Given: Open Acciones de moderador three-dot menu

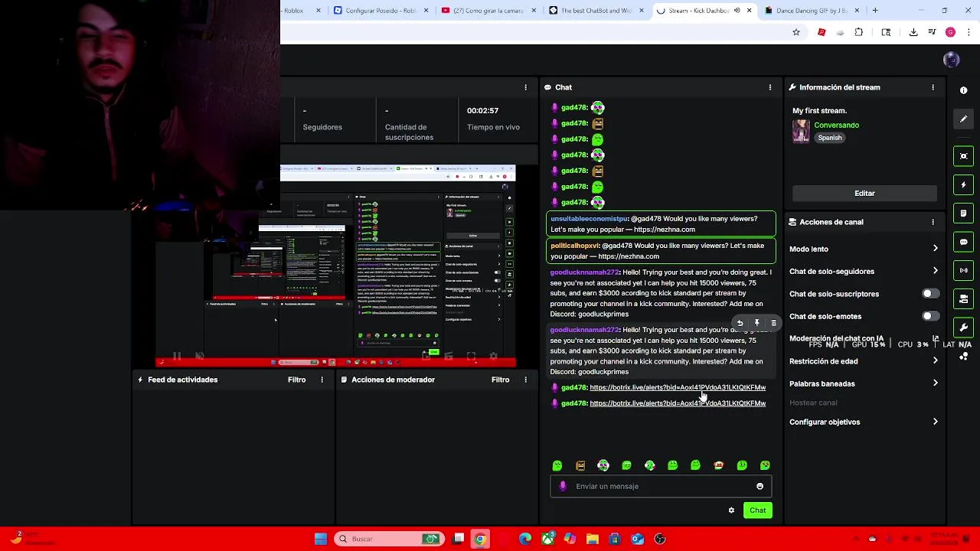Looking at the screenshot, I should pyautogui.click(x=525, y=380).
